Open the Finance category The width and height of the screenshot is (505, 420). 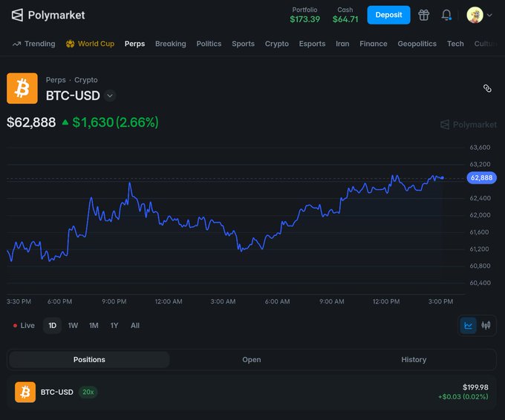pos(374,44)
